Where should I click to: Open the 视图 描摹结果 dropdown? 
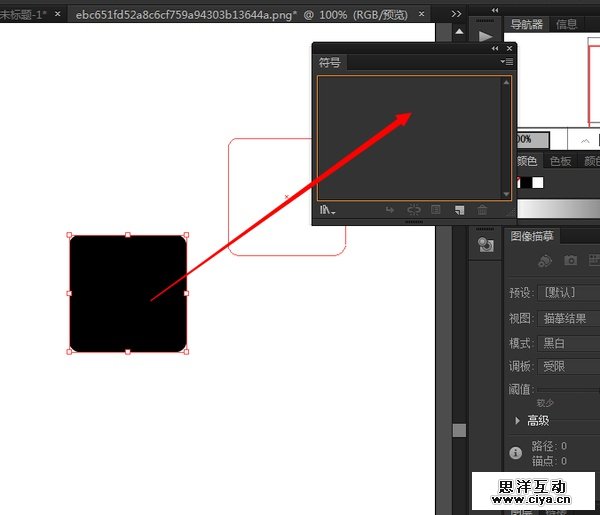569,318
